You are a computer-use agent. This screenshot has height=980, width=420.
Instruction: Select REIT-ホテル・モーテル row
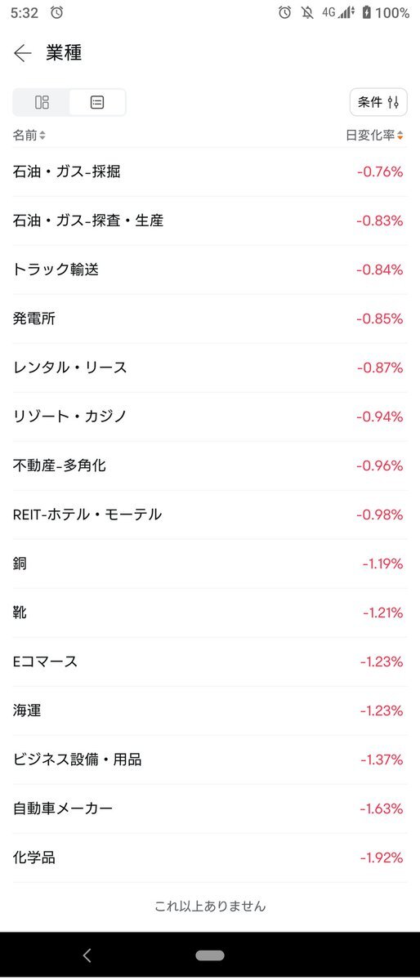tap(210, 514)
